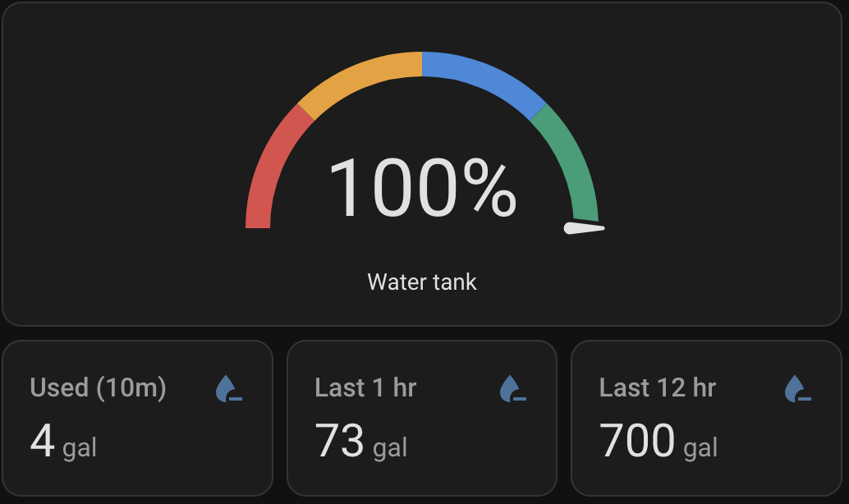Click the 73 value on Last 1 hr

339,441
